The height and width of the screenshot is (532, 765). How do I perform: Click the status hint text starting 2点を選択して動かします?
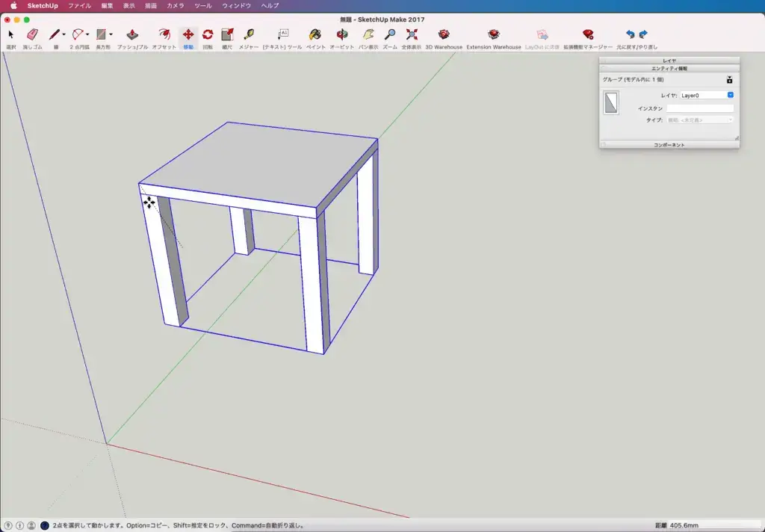pyautogui.click(x=179, y=526)
